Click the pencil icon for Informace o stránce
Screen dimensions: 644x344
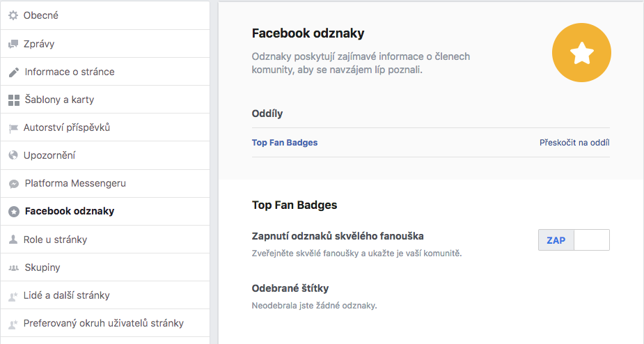point(13,72)
